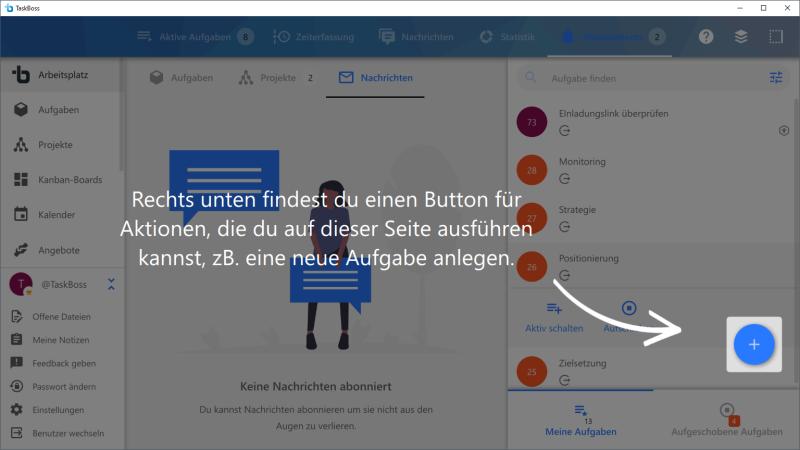Click the Kalender icon in sidebar
This screenshot has width=800, height=450.
21,214
